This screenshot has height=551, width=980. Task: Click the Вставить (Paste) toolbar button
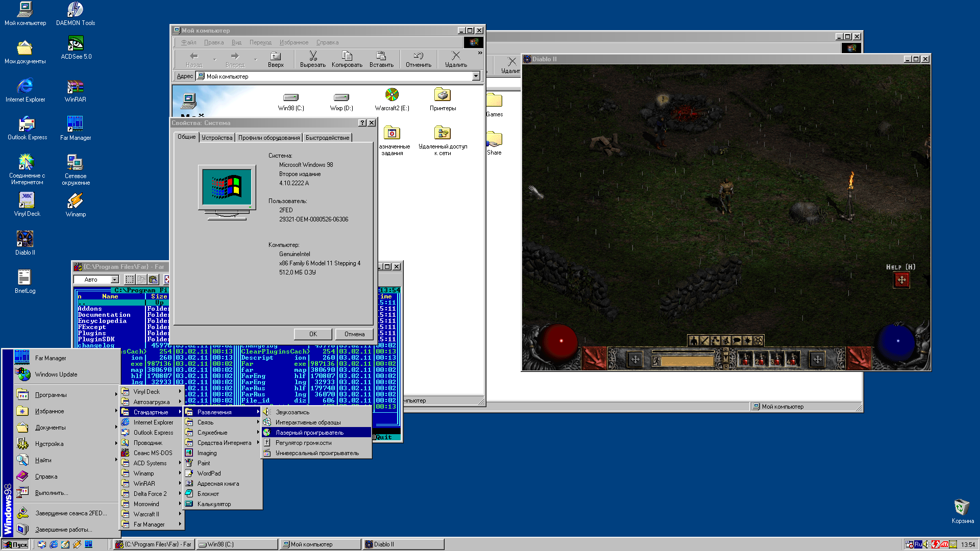381,59
